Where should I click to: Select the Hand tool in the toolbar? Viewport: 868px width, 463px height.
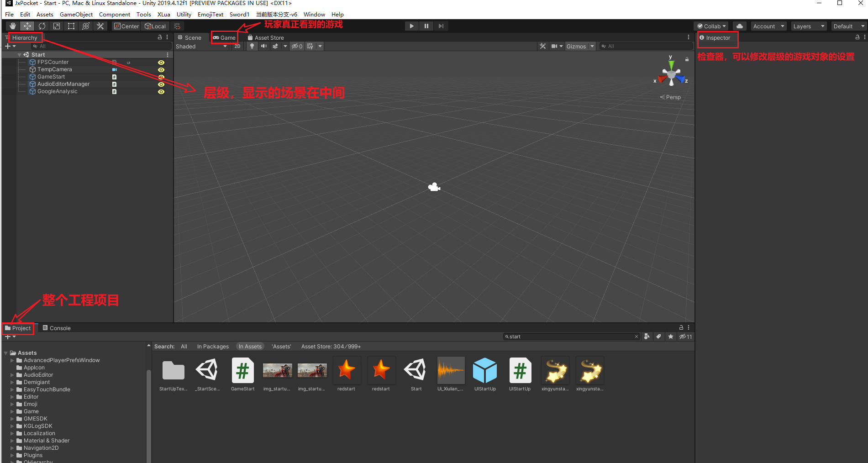pos(12,26)
